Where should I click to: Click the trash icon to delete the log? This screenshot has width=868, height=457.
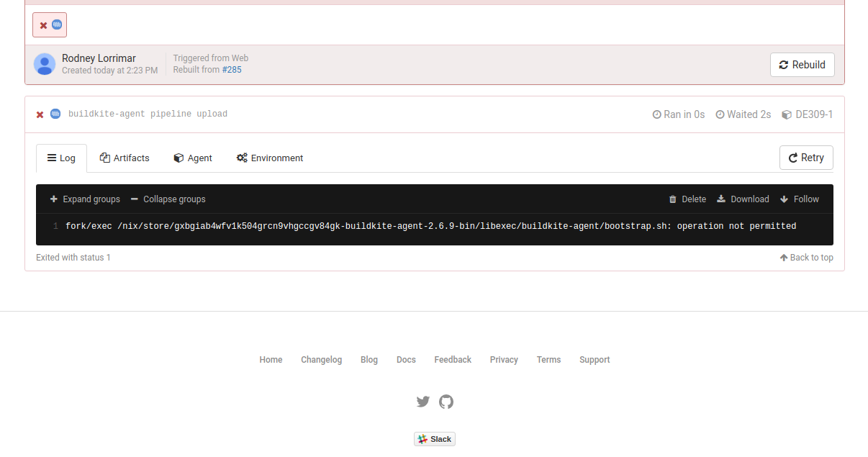[673, 199]
